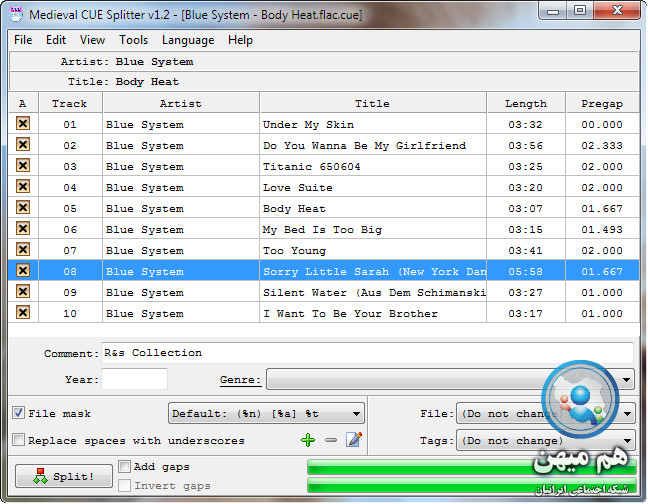Image resolution: width=648 pixels, height=504 pixels.
Task: Click the Title column header
Action: (x=373, y=103)
